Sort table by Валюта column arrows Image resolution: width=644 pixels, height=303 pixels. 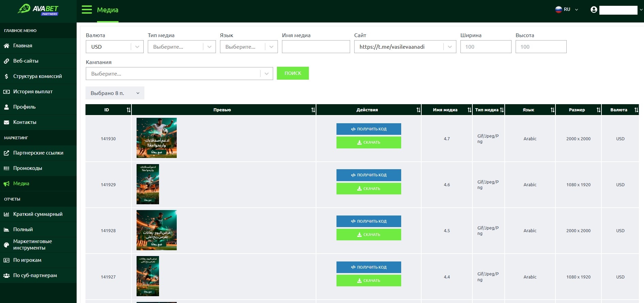coord(636,110)
